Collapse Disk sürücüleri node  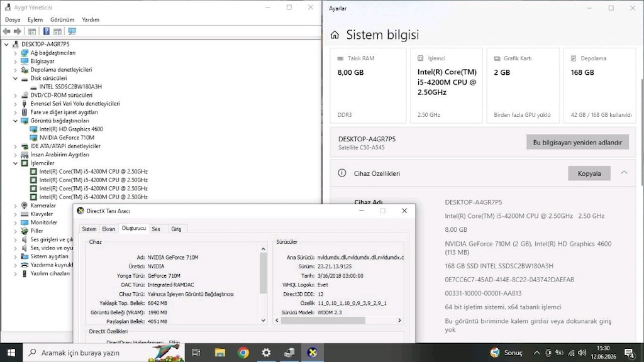15,78
